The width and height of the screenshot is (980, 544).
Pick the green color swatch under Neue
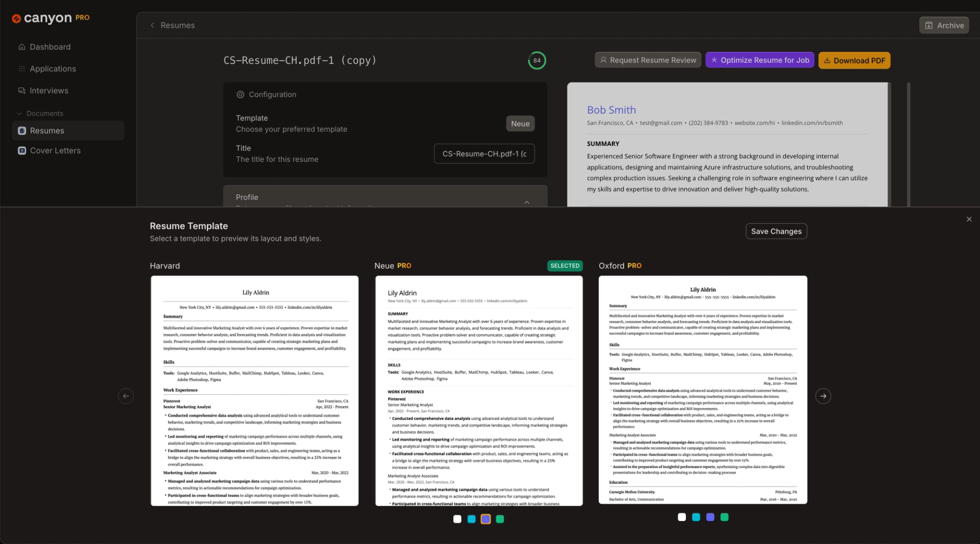click(500, 519)
